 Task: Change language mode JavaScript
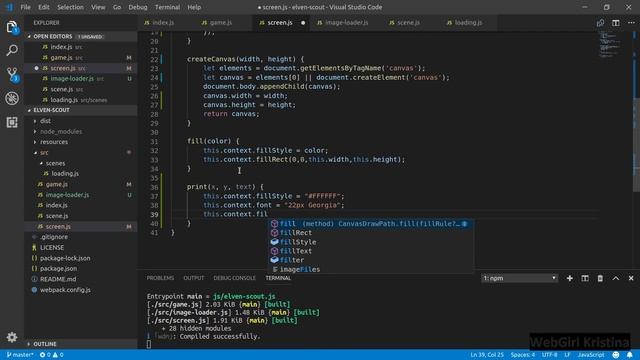click(591, 355)
